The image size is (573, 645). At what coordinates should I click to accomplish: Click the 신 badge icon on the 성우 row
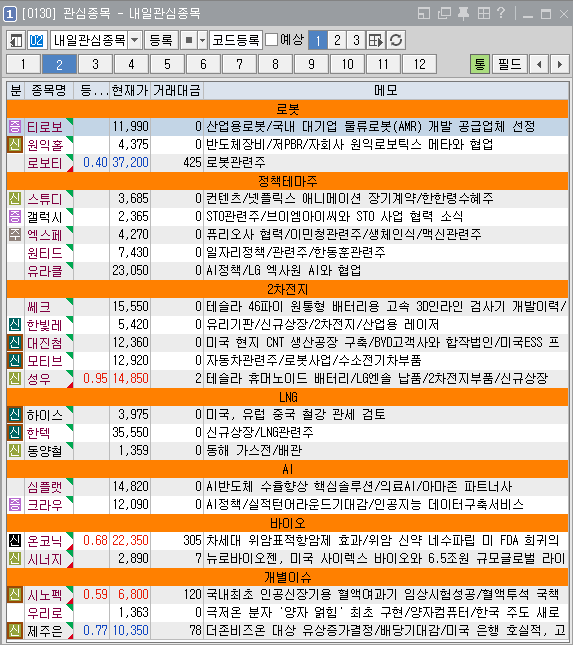pos(15,378)
